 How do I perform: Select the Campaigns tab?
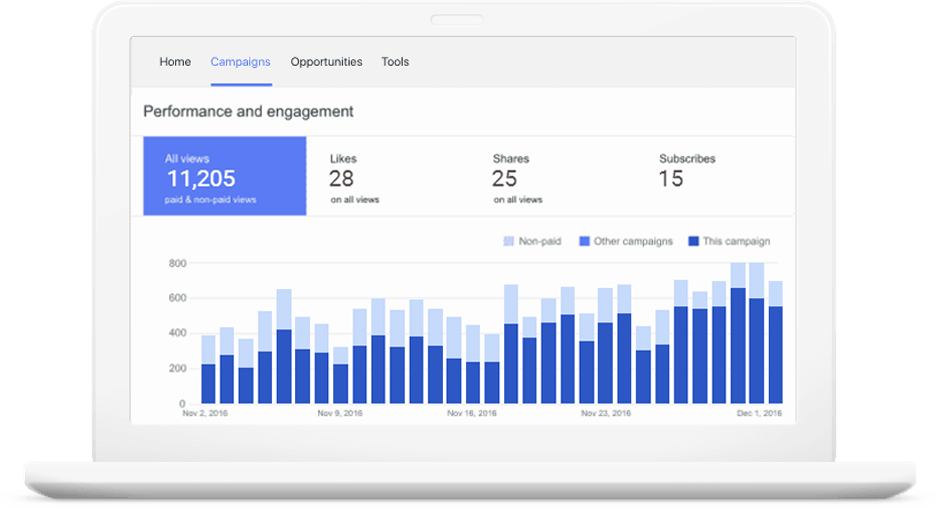click(x=240, y=62)
